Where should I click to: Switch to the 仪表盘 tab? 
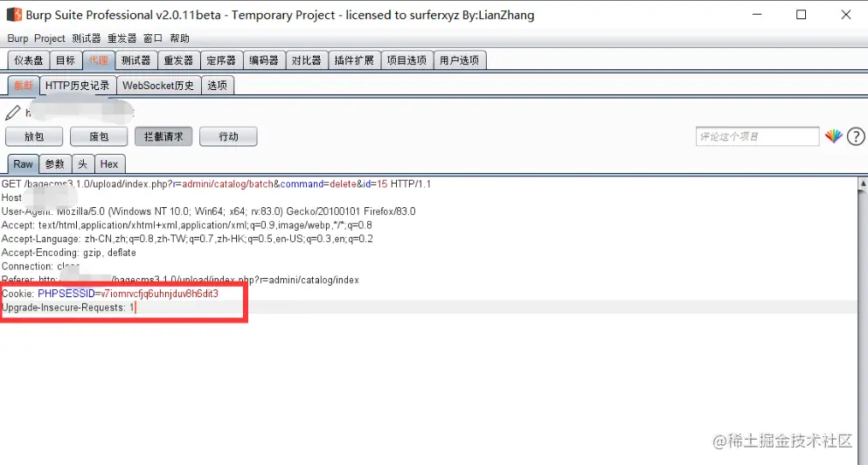coord(28,60)
